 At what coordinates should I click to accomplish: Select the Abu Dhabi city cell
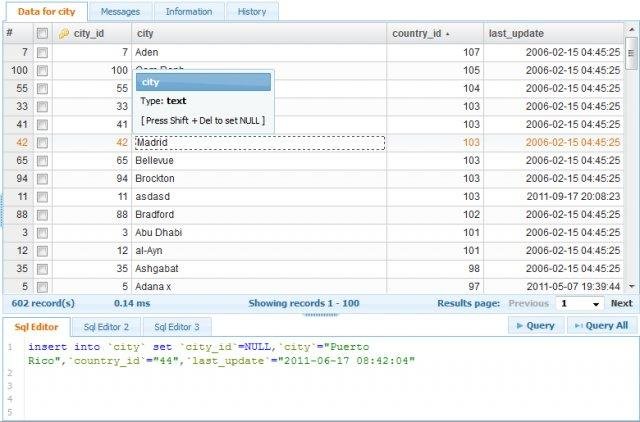point(259,233)
